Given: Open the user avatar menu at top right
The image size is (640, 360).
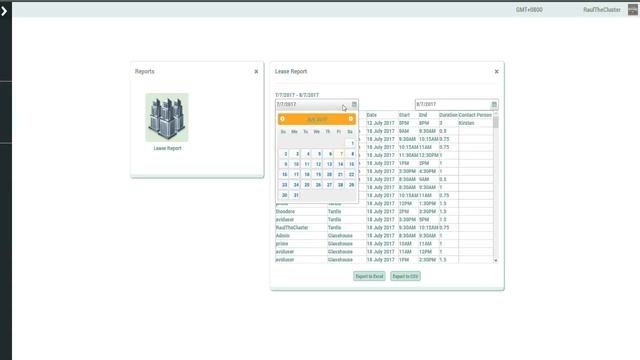Looking at the screenshot, I should 633,9.
